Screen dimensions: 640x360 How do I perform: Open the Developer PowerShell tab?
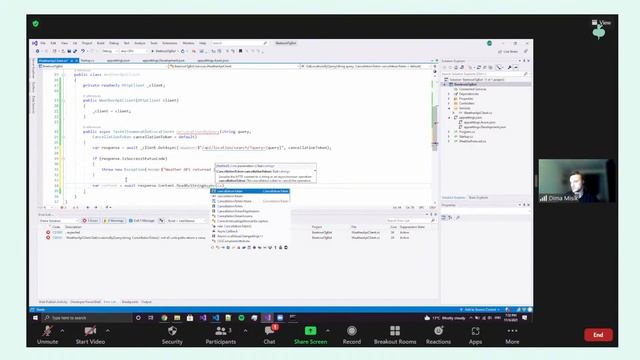85,302
